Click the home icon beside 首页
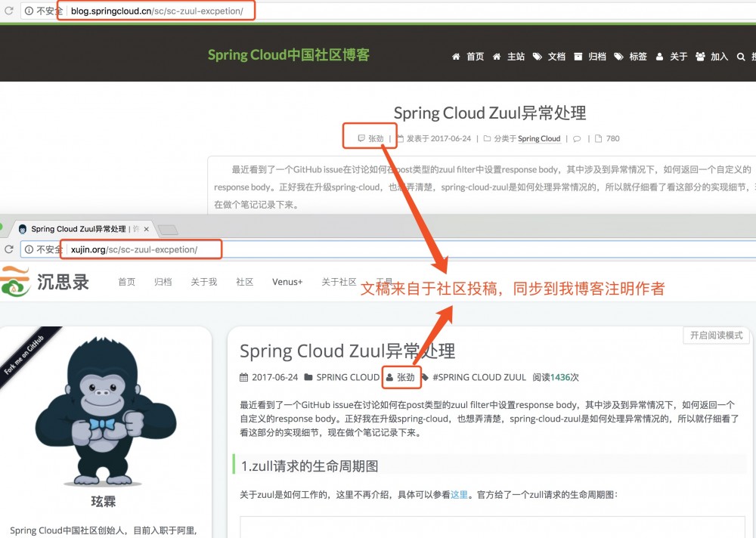 click(456, 57)
